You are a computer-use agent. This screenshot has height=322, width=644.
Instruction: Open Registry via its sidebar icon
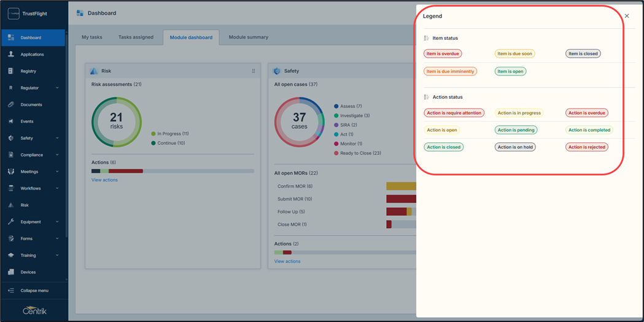point(11,71)
